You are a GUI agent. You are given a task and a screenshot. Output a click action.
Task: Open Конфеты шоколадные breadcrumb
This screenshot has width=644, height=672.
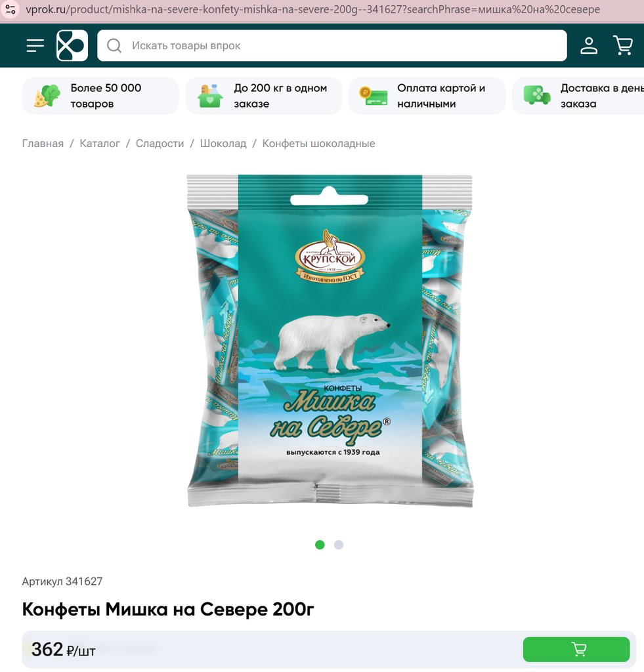(318, 144)
